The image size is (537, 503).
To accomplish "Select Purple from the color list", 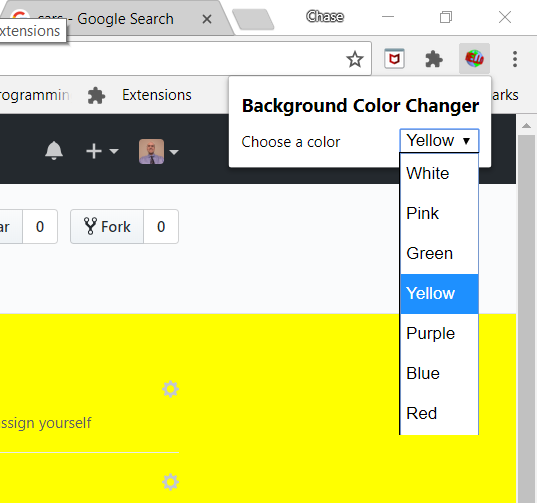I will [439, 334].
